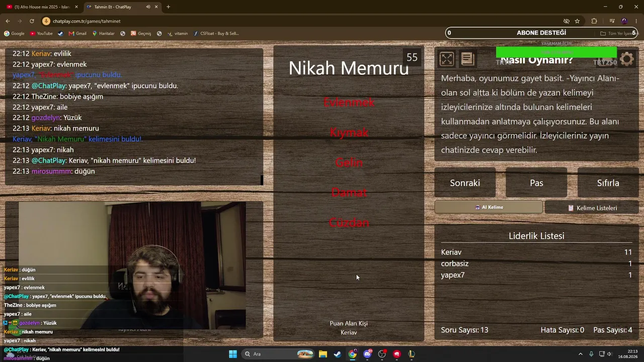Open the League of Legends taskbar icon

[412, 354]
